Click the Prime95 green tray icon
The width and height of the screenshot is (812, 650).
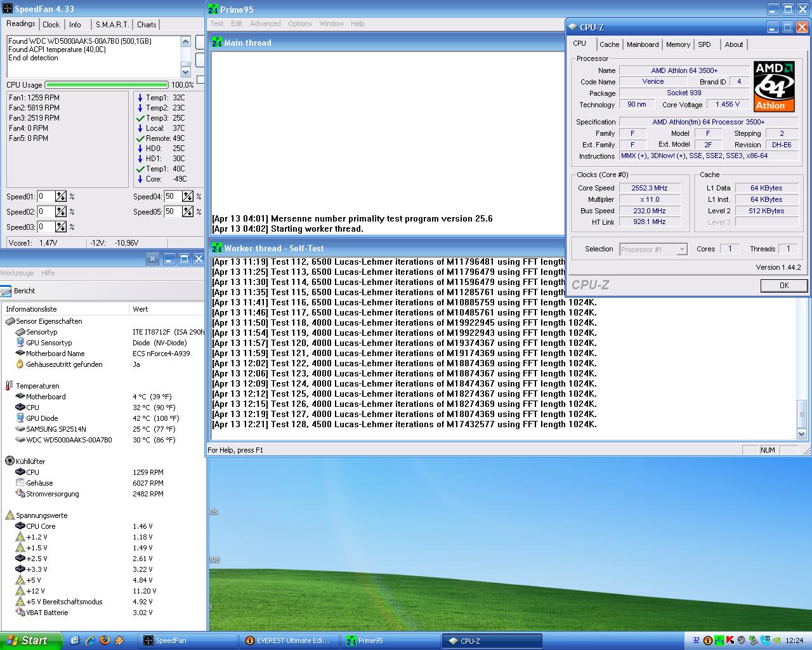(719, 640)
